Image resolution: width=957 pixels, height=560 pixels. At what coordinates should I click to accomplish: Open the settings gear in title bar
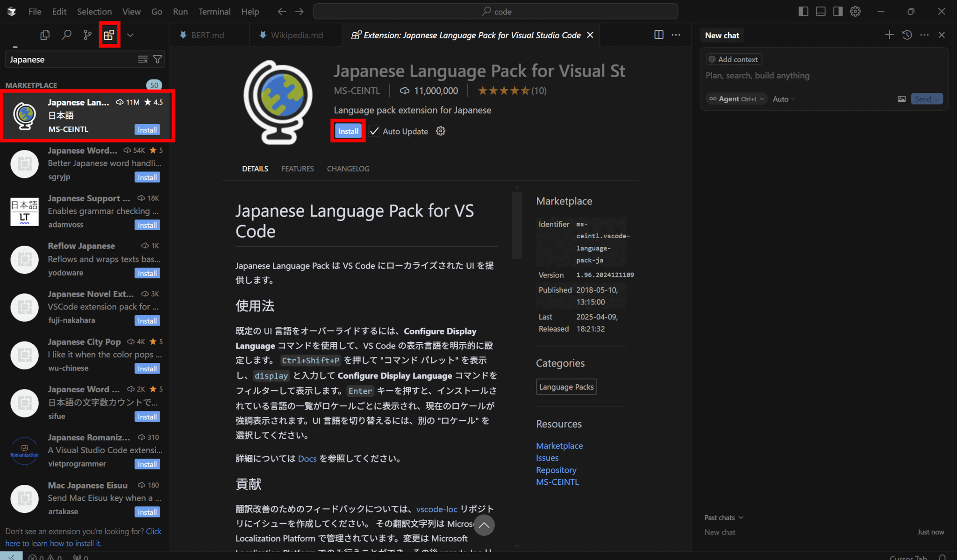[855, 12]
